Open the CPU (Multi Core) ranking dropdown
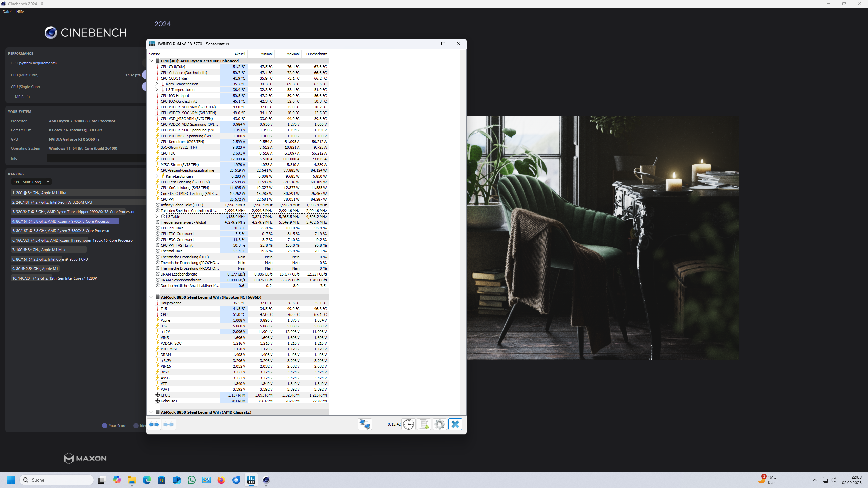Image resolution: width=868 pixels, height=488 pixels. pyautogui.click(x=31, y=182)
